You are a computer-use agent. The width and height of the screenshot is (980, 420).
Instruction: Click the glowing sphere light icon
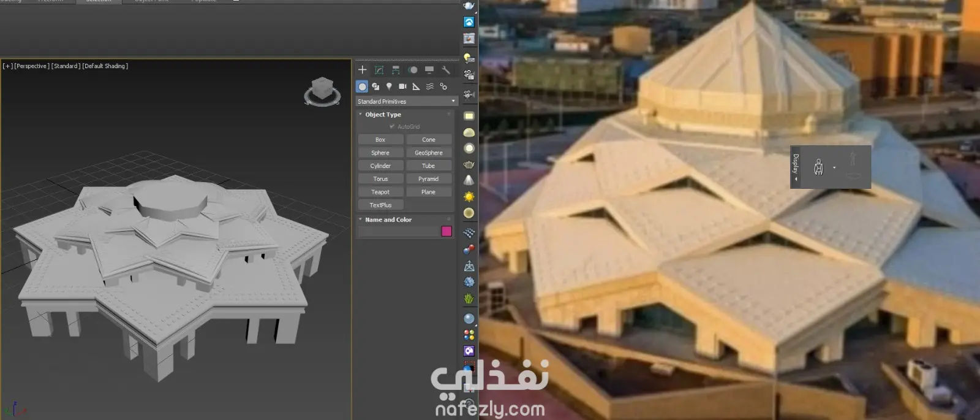[x=469, y=148]
